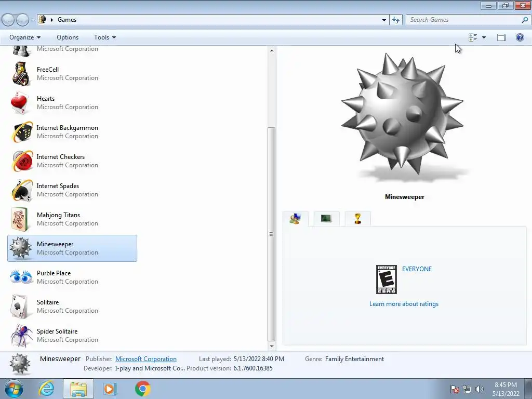Click the Family Entertainment genre value
This screenshot has height=399, width=532.
[x=354, y=359]
